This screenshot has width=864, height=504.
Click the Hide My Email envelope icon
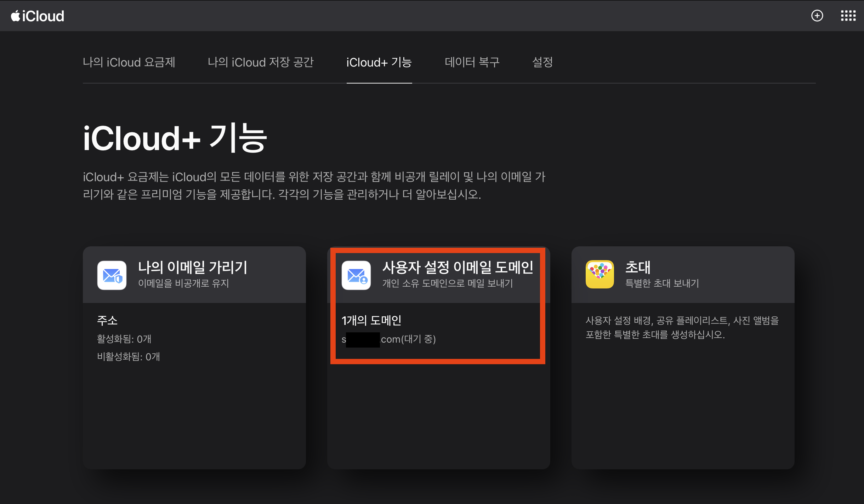tap(112, 275)
